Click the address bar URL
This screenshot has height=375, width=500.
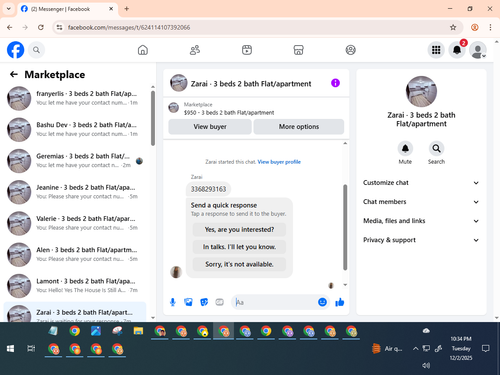click(x=129, y=27)
